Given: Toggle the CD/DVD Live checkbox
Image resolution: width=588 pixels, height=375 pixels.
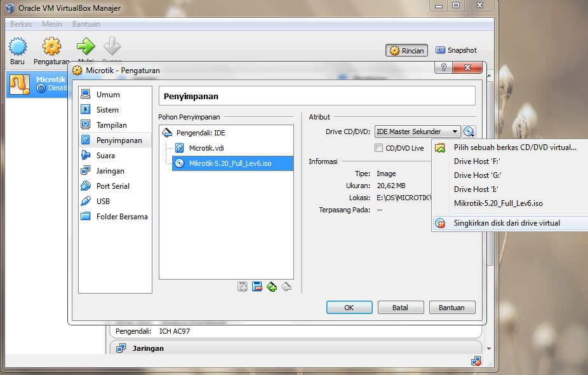Looking at the screenshot, I should [x=378, y=148].
